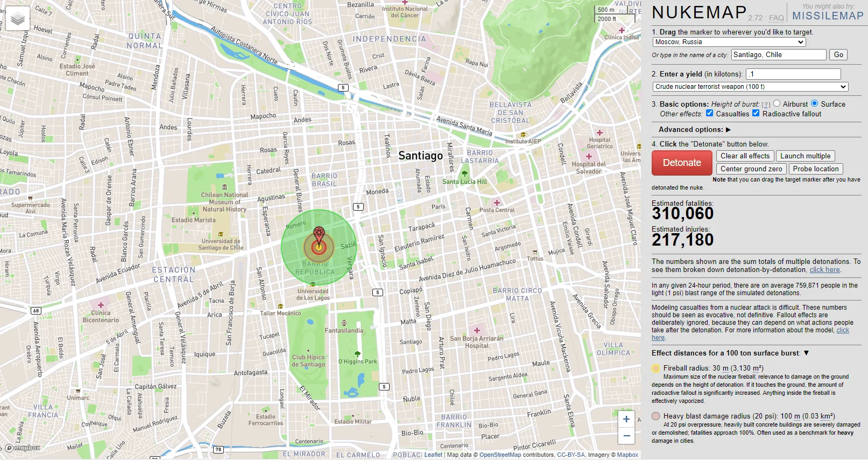Click the Universidad de Santiago de Chile label

pos(221,245)
